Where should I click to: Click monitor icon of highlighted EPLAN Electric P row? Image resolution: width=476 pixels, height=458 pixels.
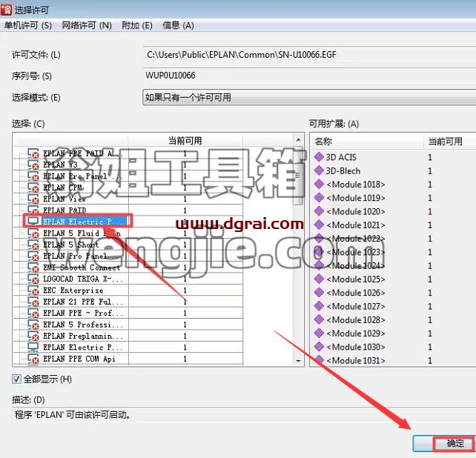33,221
